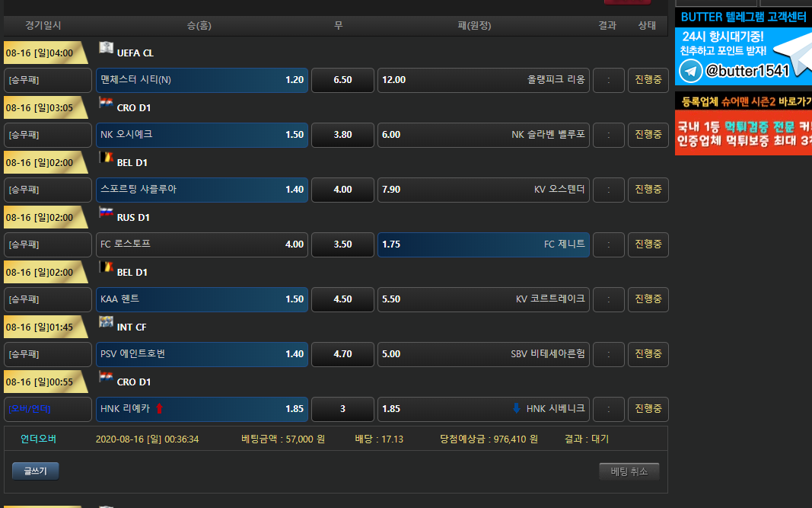
Task: Select draw odds 4.50 for KAA 헨트
Action: [342, 299]
